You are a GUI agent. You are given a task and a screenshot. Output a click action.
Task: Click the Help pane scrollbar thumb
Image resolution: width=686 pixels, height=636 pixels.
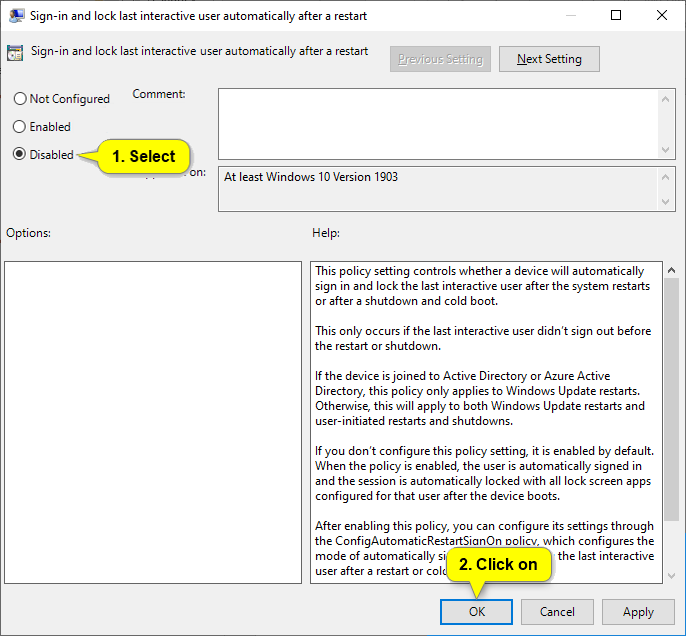pyautogui.click(x=670, y=400)
